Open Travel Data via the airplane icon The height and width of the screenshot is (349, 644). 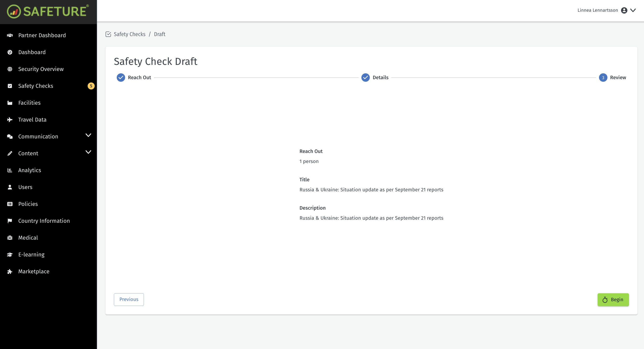(10, 119)
